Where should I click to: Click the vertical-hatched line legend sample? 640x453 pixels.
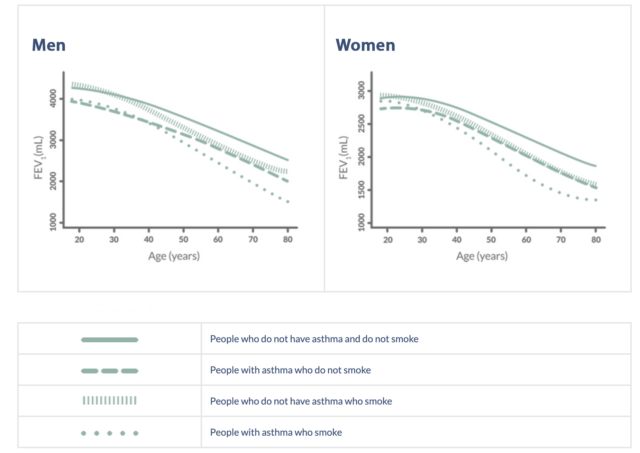pos(110,401)
